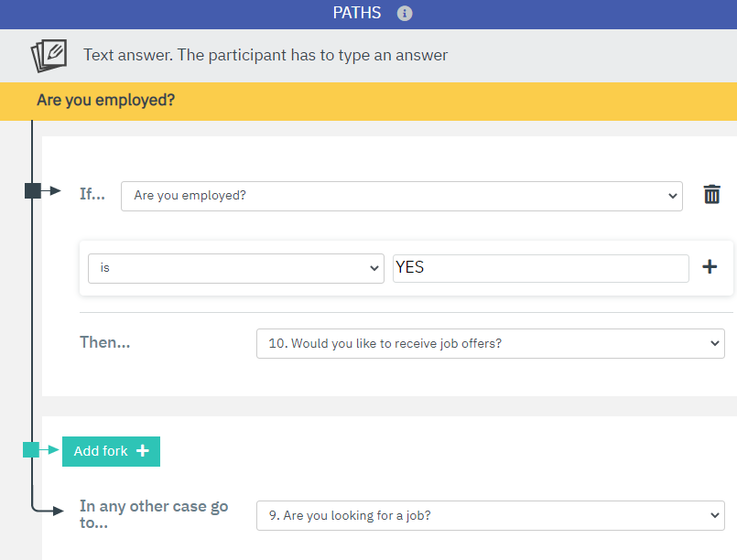Click the 'In any other case go to...' label
This screenshot has width=737, height=560.
(154, 514)
